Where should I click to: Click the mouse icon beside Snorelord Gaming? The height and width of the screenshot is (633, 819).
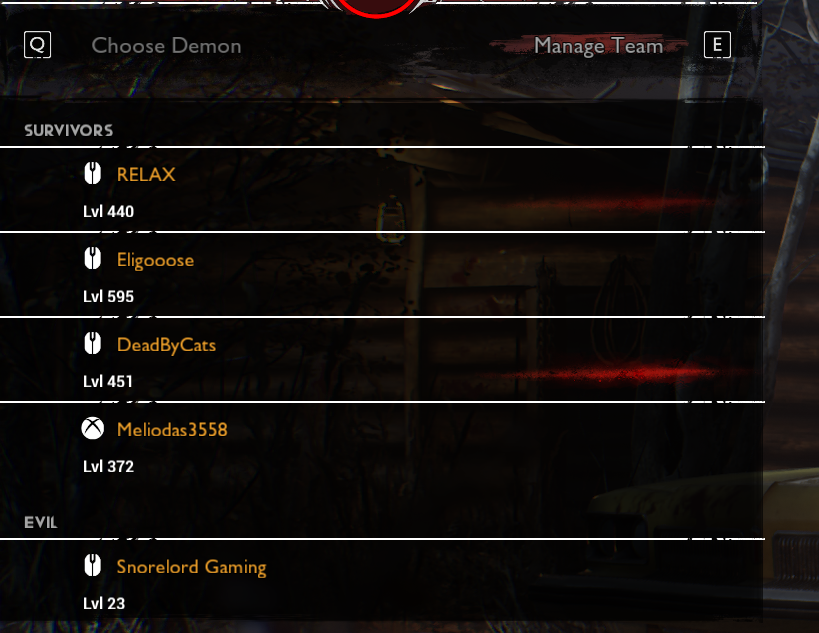92,566
